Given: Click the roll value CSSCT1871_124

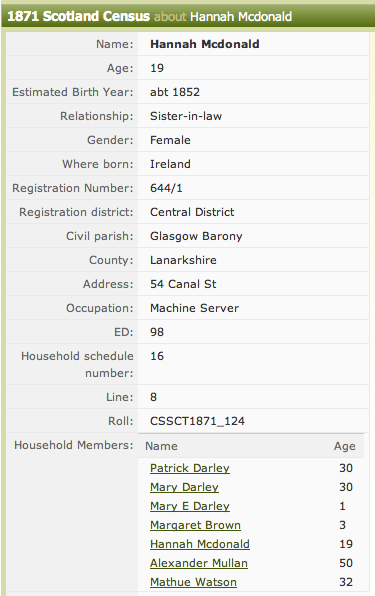Looking at the screenshot, I should [x=198, y=421].
